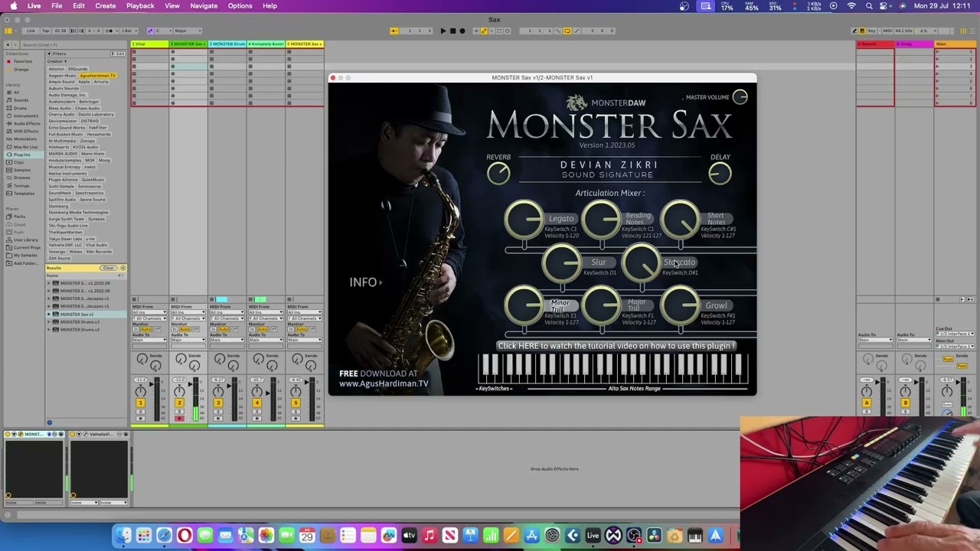This screenshot has height=551, width=980.
Task: Open the INFO panel in Monster Sax
Action: [366, 282]
